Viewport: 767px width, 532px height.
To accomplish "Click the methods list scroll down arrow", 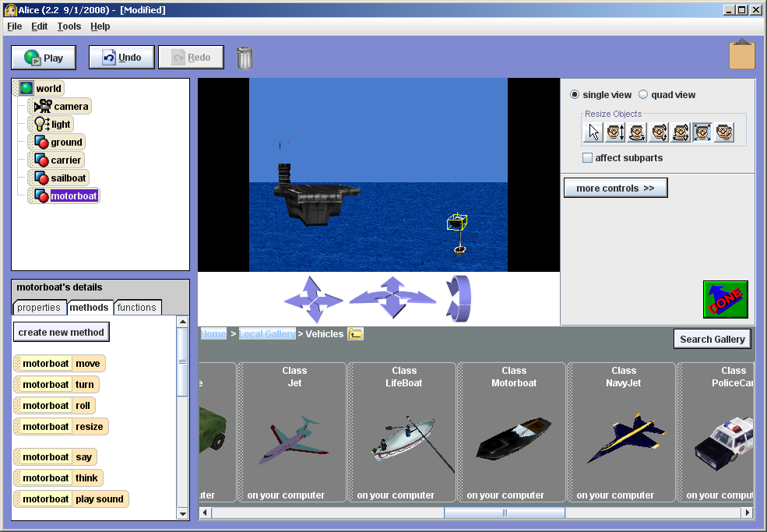I will click(182, 514).
